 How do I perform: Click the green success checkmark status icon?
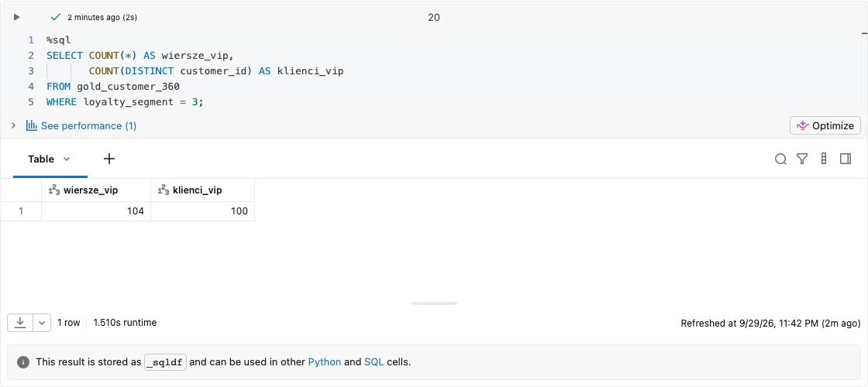click(x=55, y=17)
